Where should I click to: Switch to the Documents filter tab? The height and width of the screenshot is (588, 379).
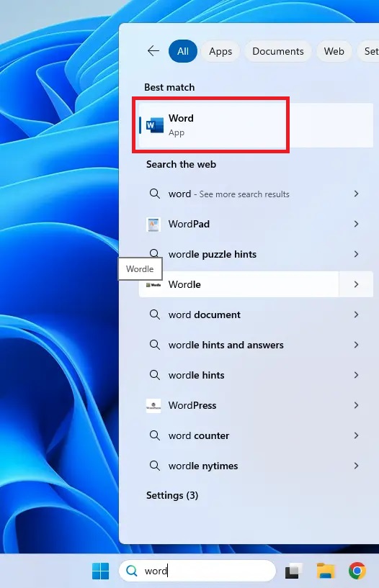pyautogui.click(x=278, y=51)
